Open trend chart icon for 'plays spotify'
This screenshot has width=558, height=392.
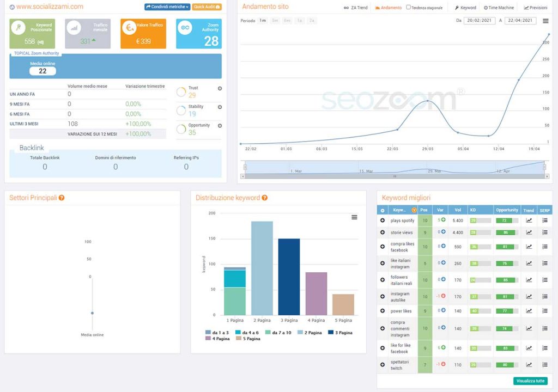pos(529,220)
